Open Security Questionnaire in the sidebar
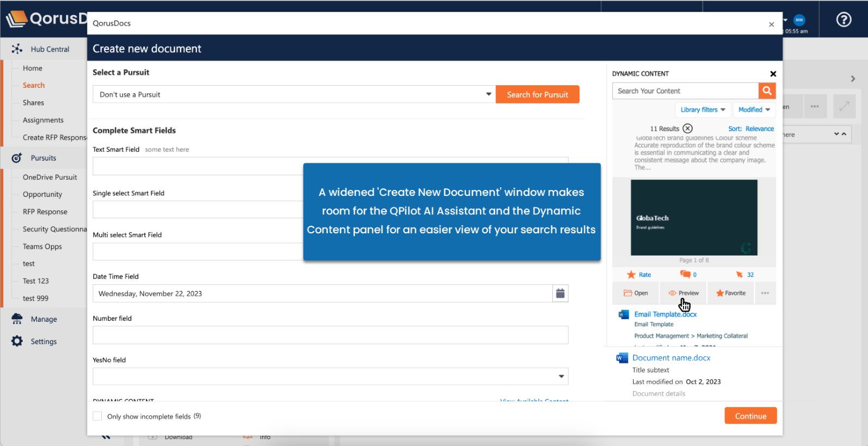This screenshot has width=868, height=446. tap(55, 230)
